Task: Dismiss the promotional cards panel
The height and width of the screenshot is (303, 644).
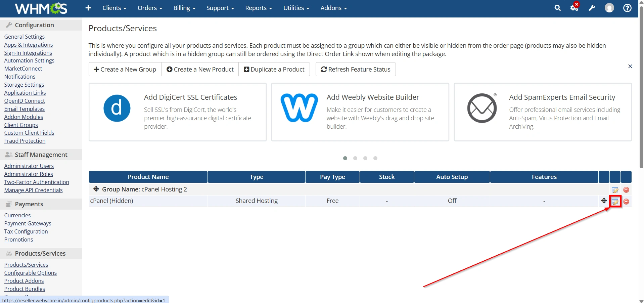Action: click(630, 66)
